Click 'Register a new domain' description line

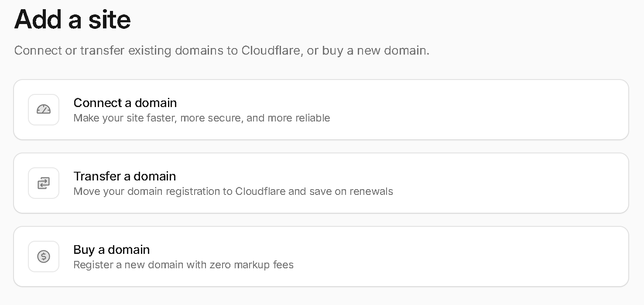183,265
